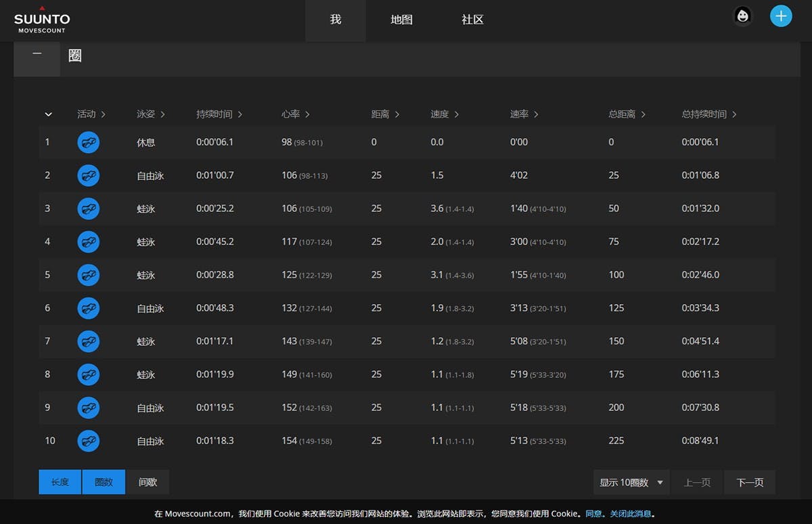Screen dimensions: 812x524
Task: Dismiss cookie notice via 关闭此消息
Action: pos(631,514)
